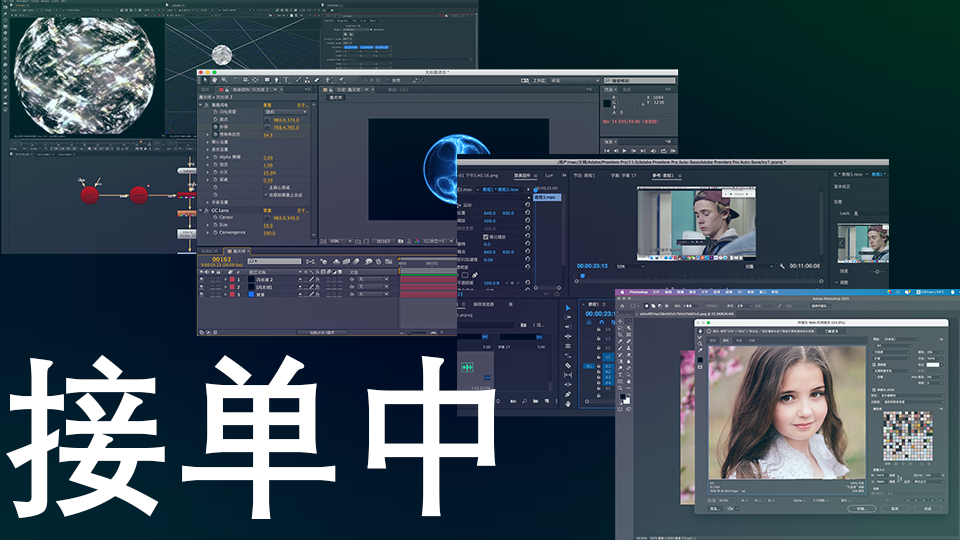This screenshot has width=960, height=540.
Task: Click the toggle switches/modes button at After Effects timeline bottom
Action: point(322,332)
